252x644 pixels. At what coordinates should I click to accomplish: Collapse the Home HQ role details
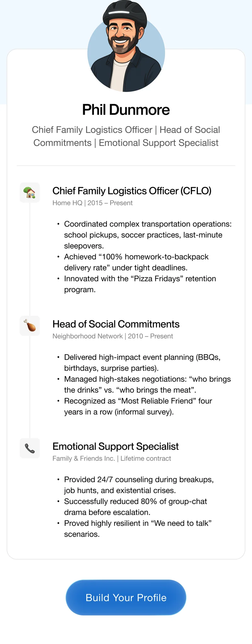pyautogui.click(x=92, y=203)
